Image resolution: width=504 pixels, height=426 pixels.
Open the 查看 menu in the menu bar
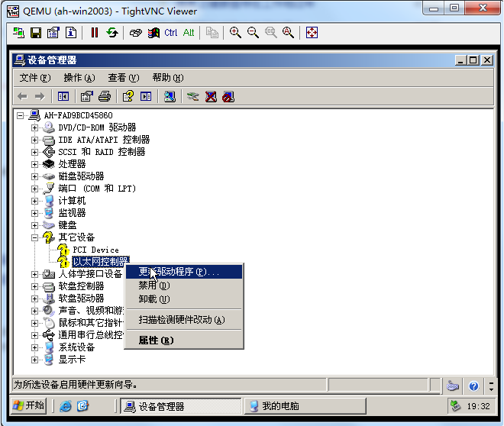[123, 78]
